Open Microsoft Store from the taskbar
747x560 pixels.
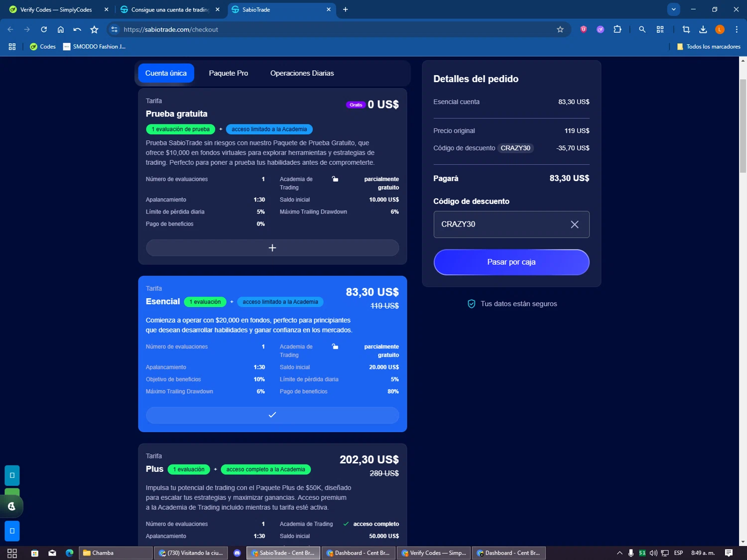tap(35, 553)
